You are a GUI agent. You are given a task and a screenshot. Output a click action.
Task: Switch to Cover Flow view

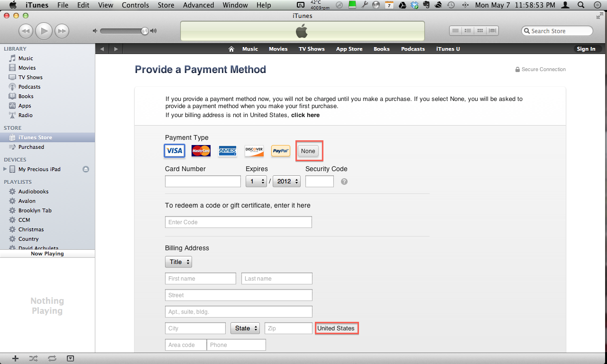493,31
